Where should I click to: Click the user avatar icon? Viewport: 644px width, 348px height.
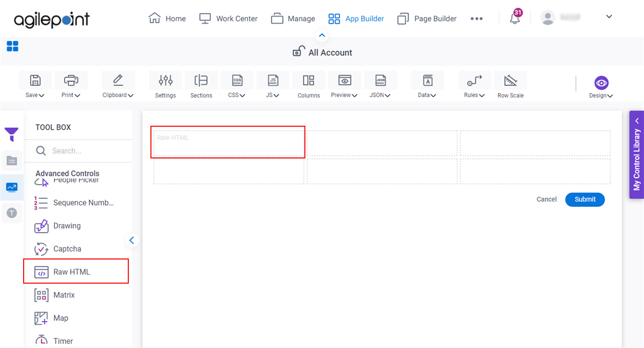[547, 18]
